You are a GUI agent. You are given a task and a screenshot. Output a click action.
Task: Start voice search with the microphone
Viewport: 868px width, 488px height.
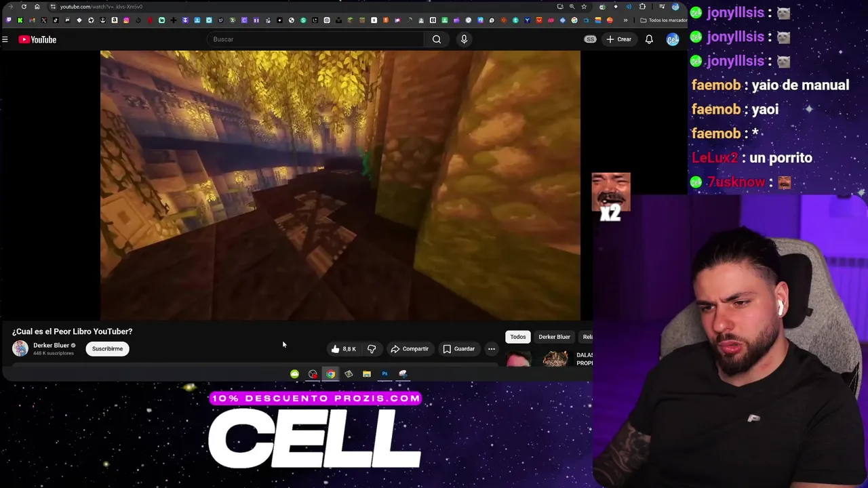(x=464, y=39)
